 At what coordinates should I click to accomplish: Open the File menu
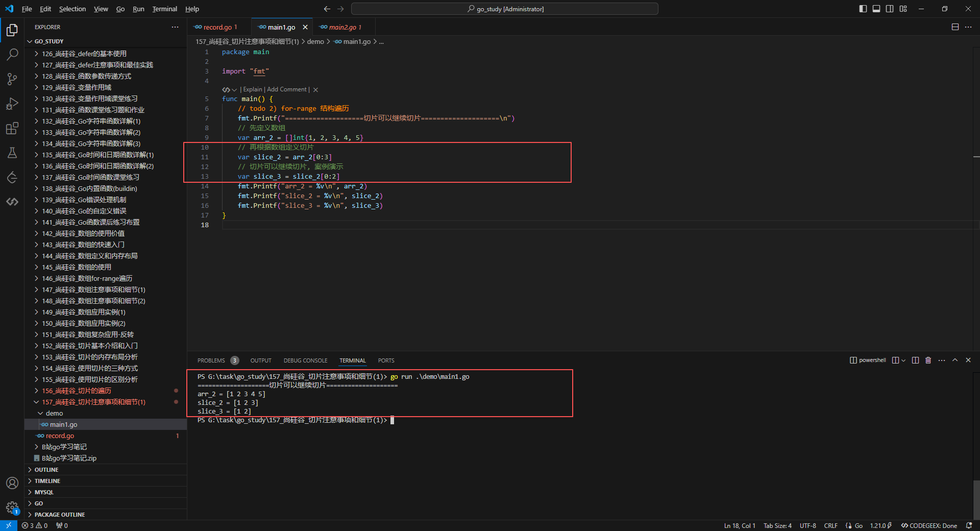point(27,9)
